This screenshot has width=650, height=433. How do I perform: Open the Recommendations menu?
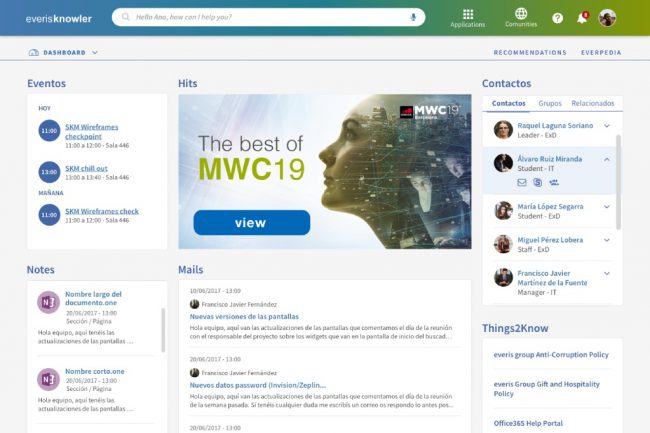tap(530, 53)
